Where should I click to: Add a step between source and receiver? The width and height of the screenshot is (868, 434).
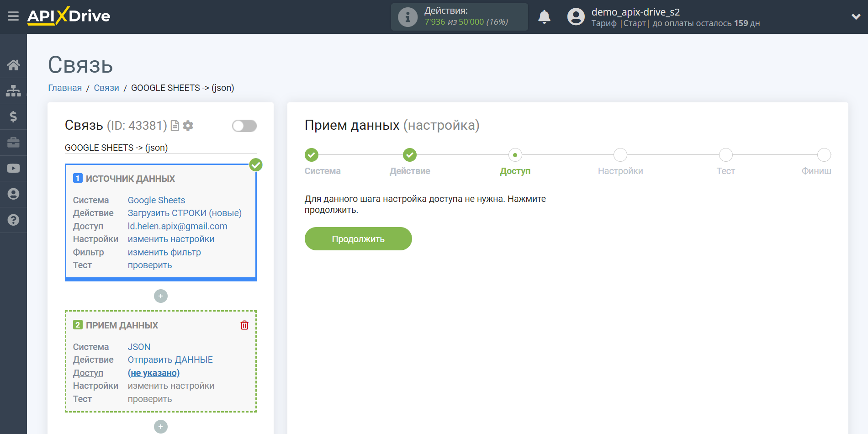tap(161, 296)
